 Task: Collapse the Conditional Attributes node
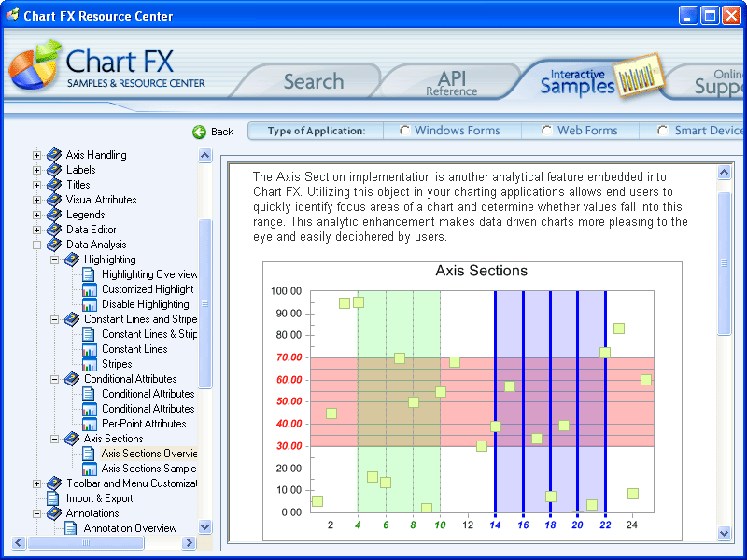(x=55, y=380)
